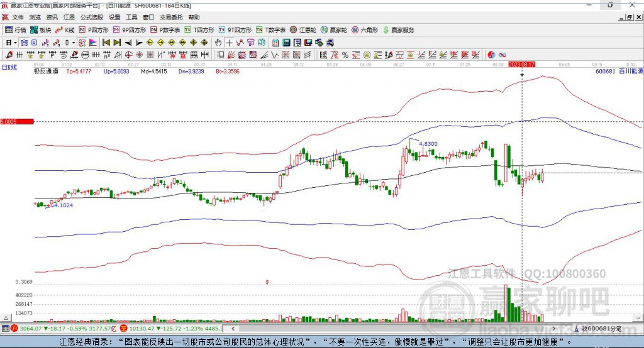Open the 窗口 menu
Image resolution: width=644 pixels, height=348 pixels.
148,17
